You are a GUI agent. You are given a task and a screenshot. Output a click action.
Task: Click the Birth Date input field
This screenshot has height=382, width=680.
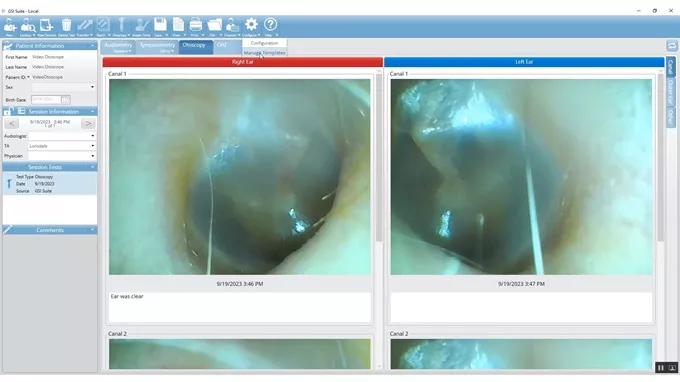click(x=46, y=100)
